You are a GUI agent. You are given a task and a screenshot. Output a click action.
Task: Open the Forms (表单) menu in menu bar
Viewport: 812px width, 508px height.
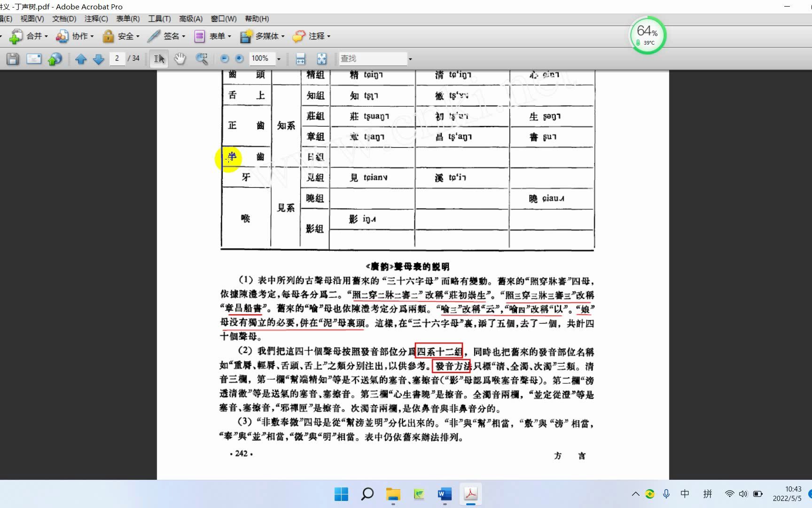(x=128, y=19)
